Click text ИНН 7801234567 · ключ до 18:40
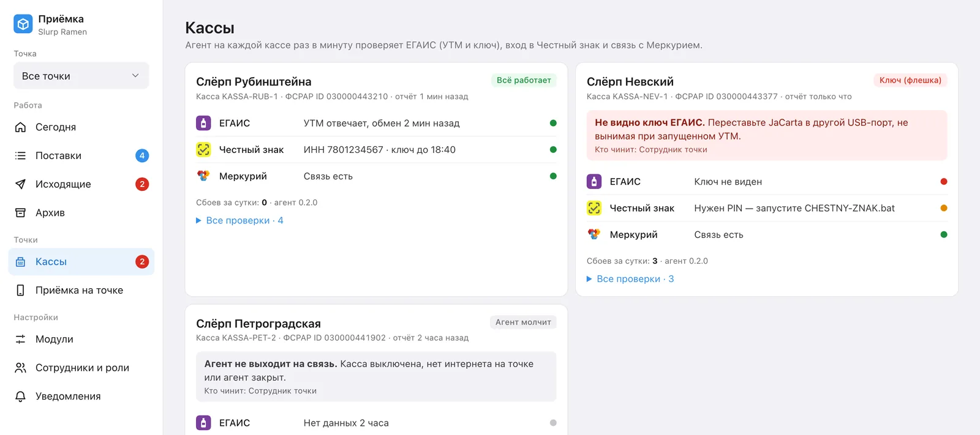Image resolution: width=980 pixels, height=435 pixels. tap(380, 150)
